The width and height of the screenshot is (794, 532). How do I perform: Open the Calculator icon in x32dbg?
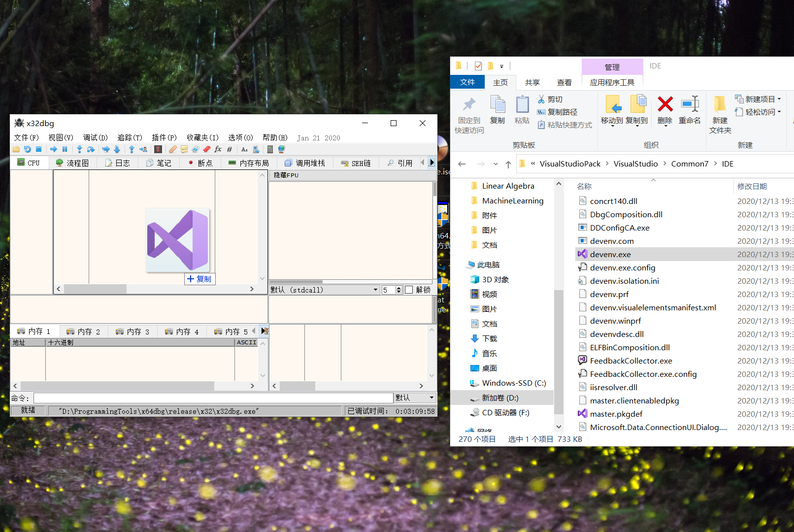click(270, 149)
